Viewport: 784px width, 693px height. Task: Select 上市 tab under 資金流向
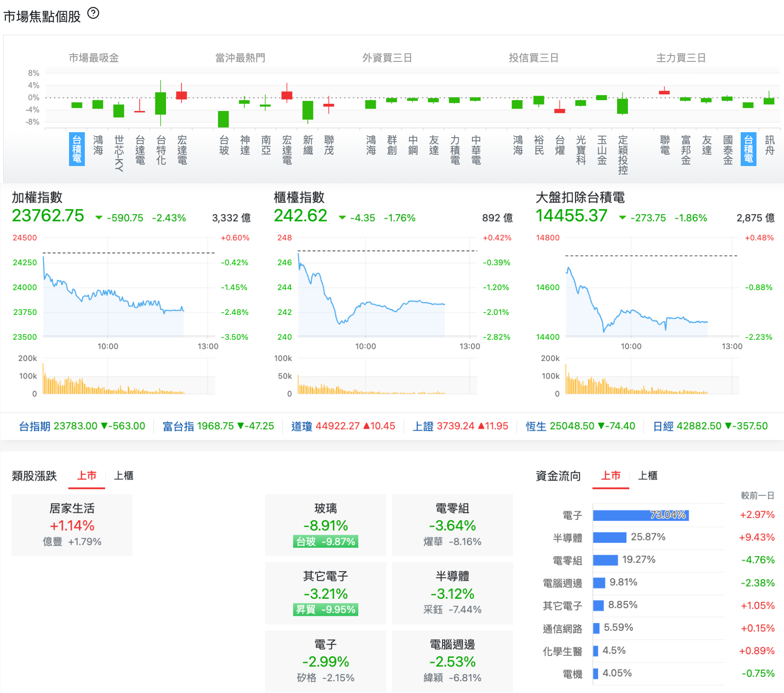[x=611, y=476]
